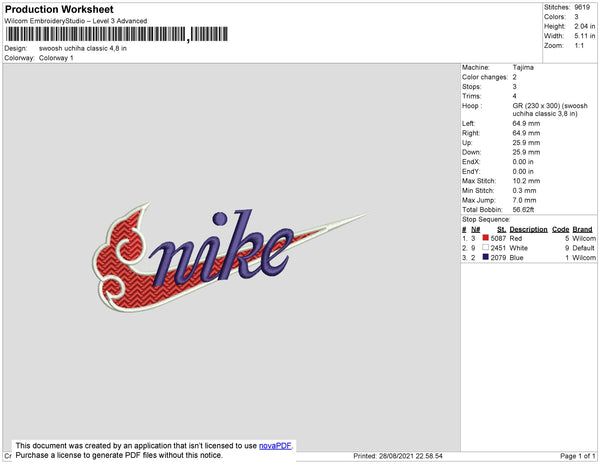Click the EndX value 0.00 in
Screen dimensions: 600x464
click(x=523, y=162)
